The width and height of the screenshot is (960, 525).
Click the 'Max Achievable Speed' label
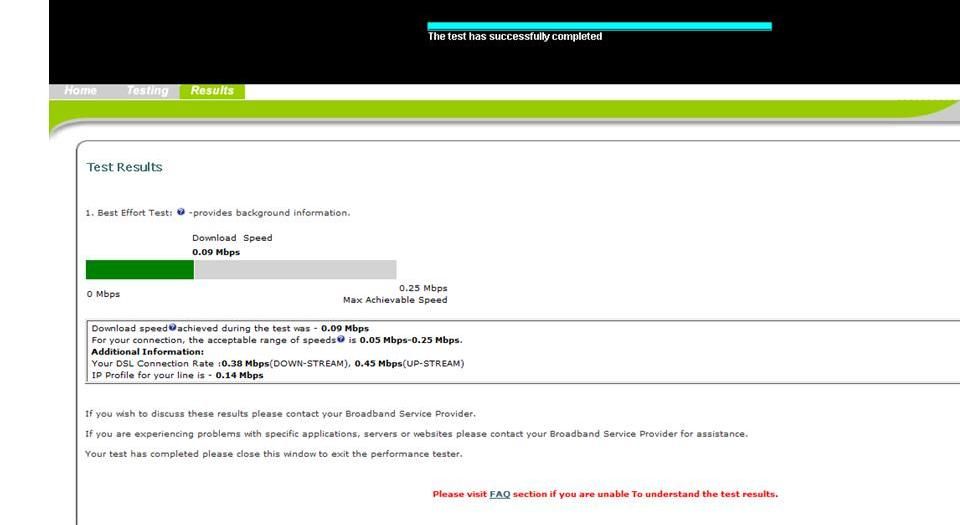click(395, 300)
